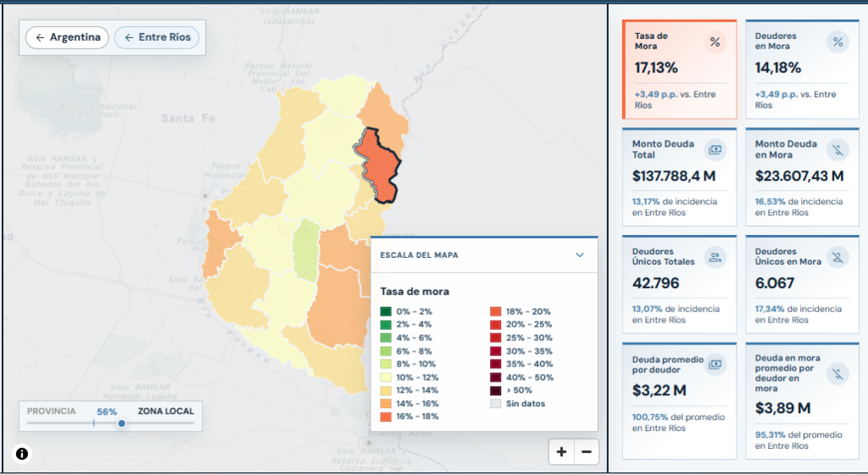Click the Tasa de mora legend heading
Image resolution: width=868 pixels, height=475 pixels.
pyautogui.click(x=415, y=292)
